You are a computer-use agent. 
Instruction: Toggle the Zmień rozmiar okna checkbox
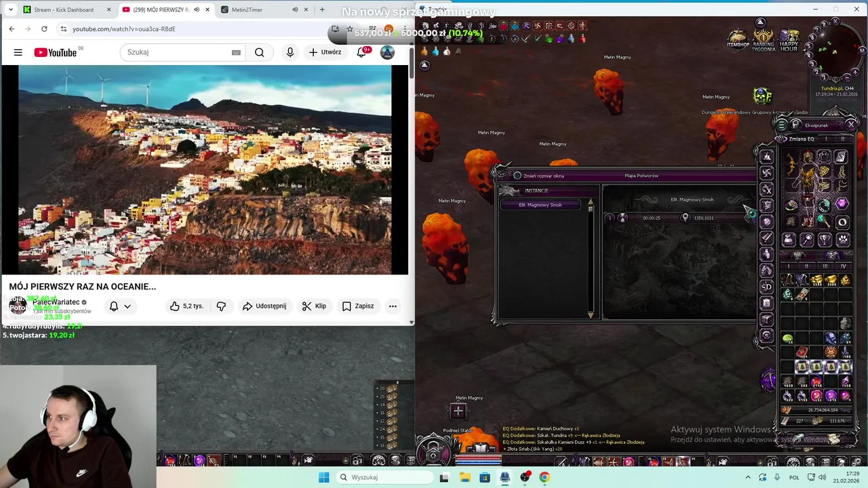517,176
